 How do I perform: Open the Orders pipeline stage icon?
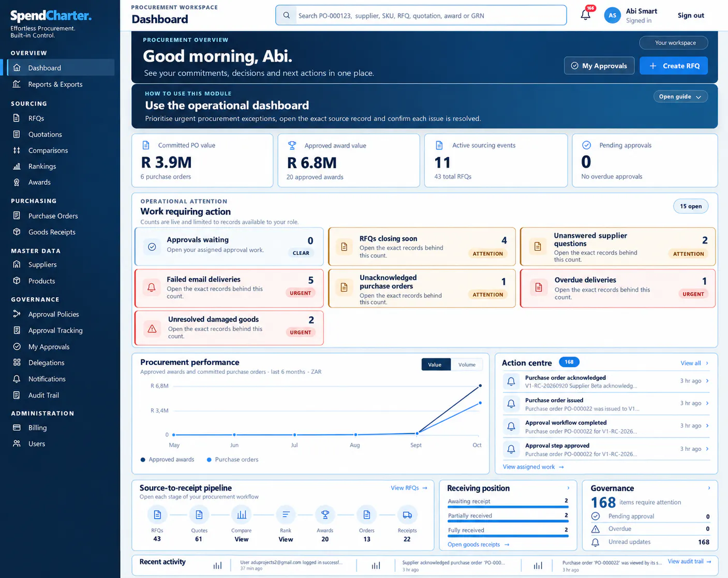pyautogui.click(x=366, y=515)
